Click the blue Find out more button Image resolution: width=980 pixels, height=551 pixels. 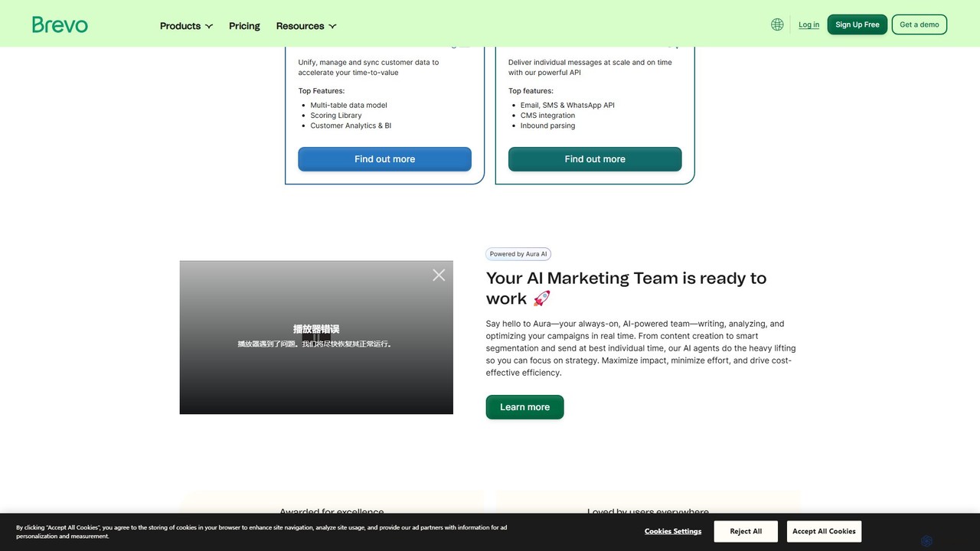coord(384,159)
